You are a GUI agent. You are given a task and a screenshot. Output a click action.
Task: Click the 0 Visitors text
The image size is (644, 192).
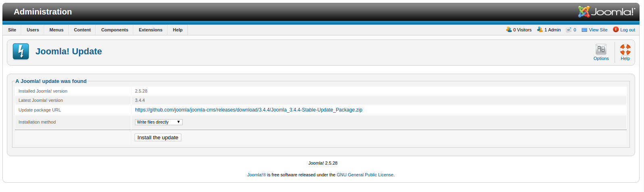[x=522, y=30]
